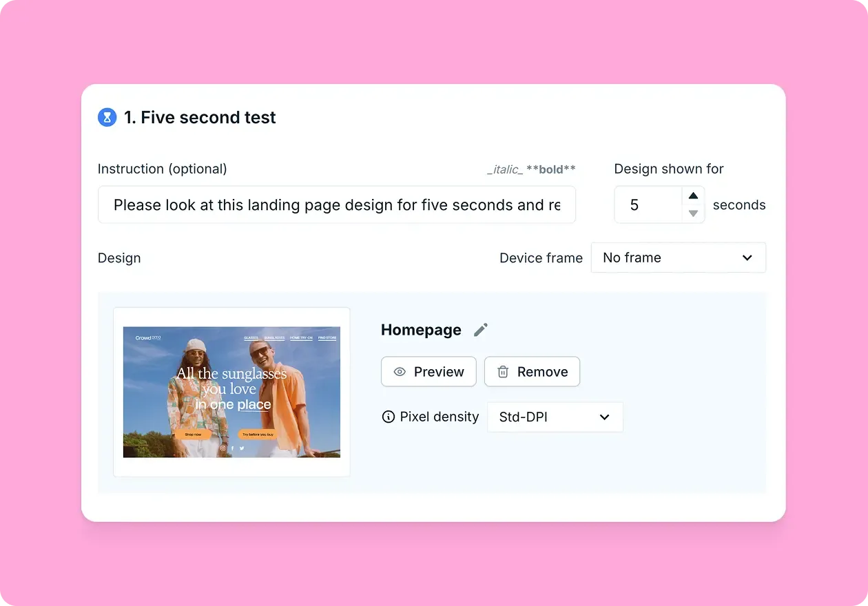Click the Remove button
Viewport: 868px width, 606px height.
(x=532, y=372)
